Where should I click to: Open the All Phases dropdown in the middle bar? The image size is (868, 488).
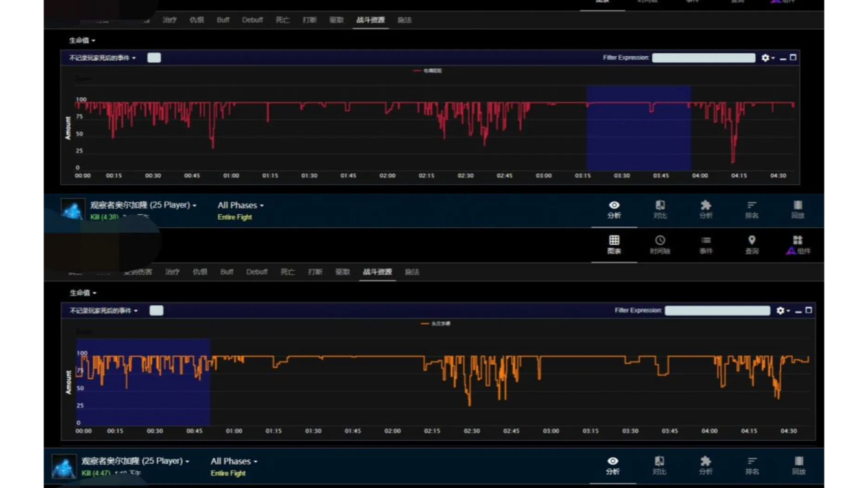coord(240,205)
